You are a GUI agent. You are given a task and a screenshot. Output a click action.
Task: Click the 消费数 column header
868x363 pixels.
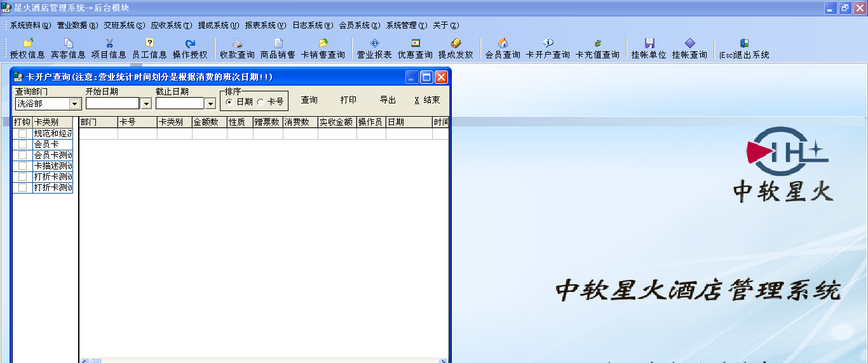click(x=300, y=122)
